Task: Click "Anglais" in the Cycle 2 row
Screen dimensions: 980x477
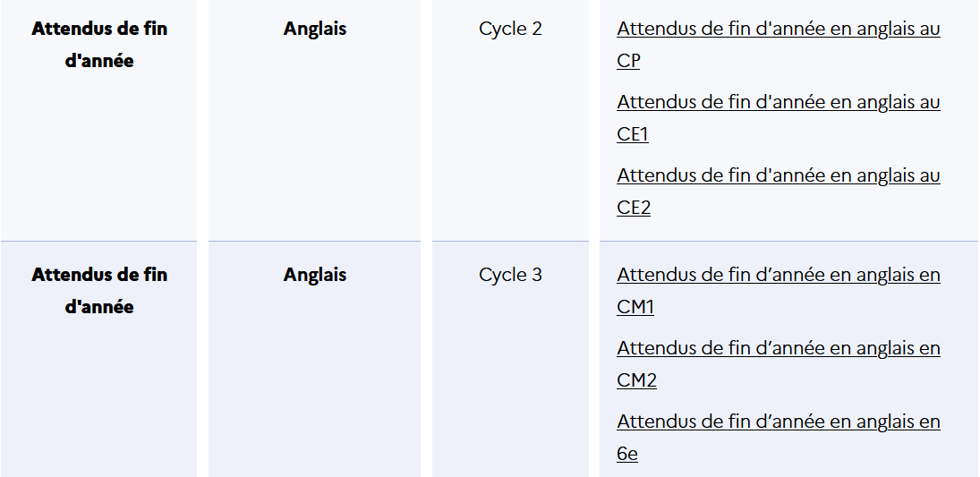Action: pos(315,29)
